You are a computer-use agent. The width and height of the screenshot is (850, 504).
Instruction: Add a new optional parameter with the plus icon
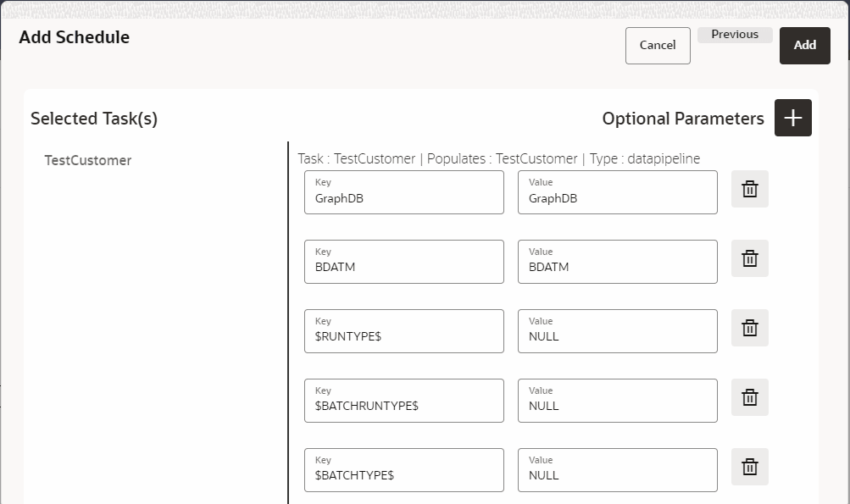coord(792,118)
